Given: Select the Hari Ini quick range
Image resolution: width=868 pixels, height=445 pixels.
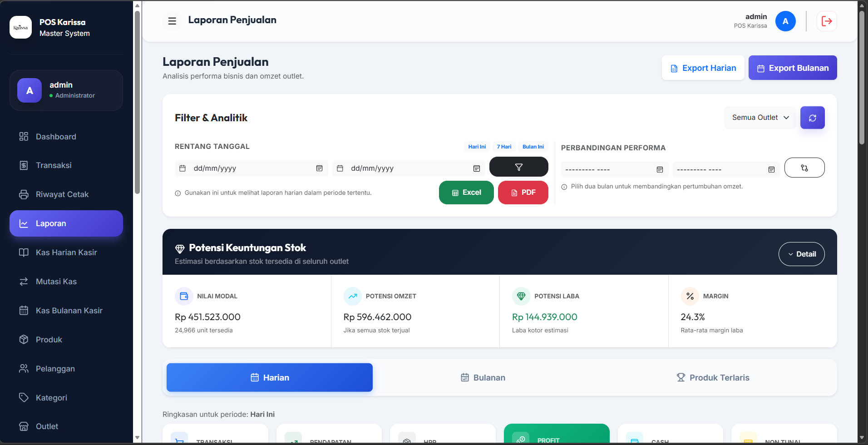Looking at the screenshot, I should click(477, 147).
